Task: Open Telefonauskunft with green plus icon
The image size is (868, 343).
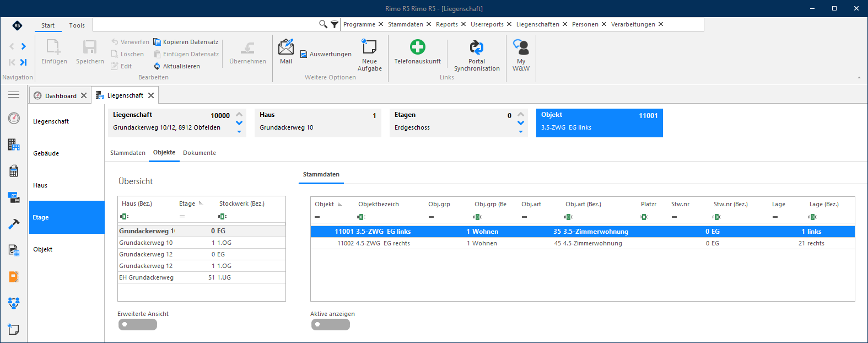Action: pyautogui.click(x=418, y=52)
